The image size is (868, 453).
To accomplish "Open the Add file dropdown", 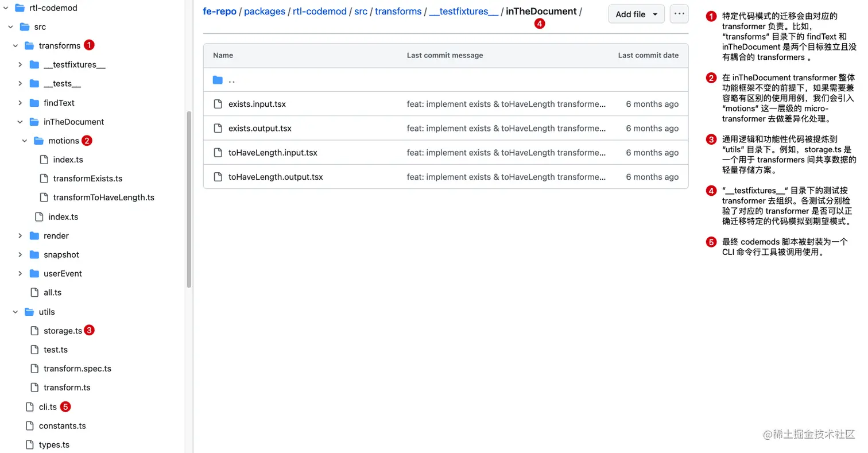I will tap(636, 14).
